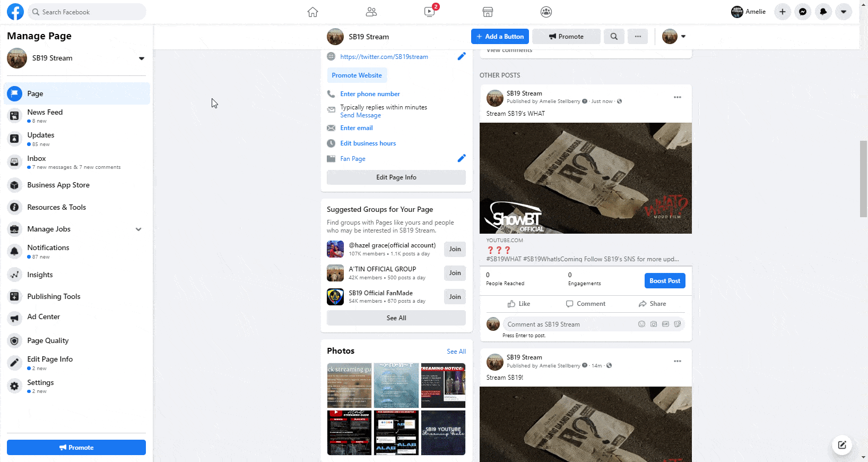
Task: Open the notifications bell icon
Action: (823, 12)
